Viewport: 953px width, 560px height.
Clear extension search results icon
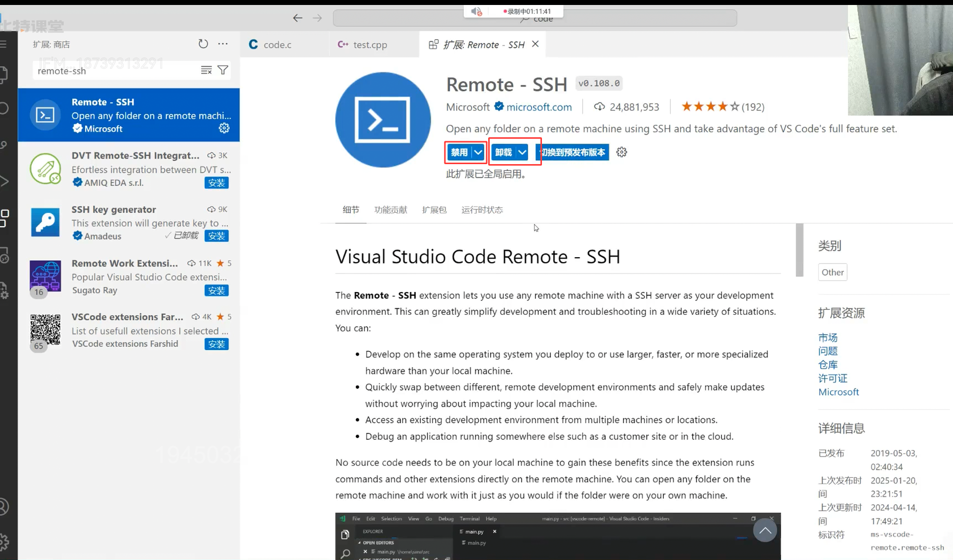pos(207,70)
